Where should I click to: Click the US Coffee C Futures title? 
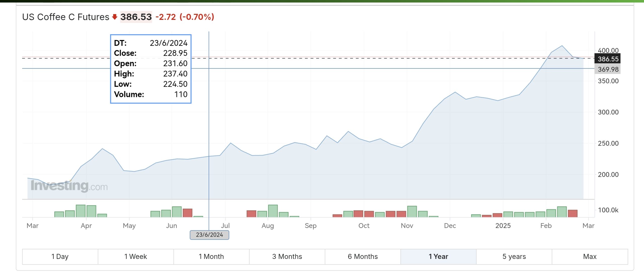(x=66, y=17)
